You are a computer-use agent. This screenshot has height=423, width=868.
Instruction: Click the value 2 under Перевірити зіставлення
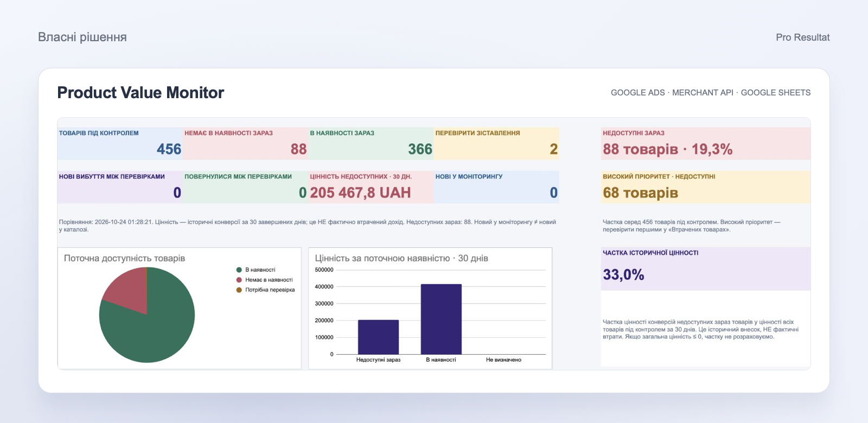tap(553, 149)
